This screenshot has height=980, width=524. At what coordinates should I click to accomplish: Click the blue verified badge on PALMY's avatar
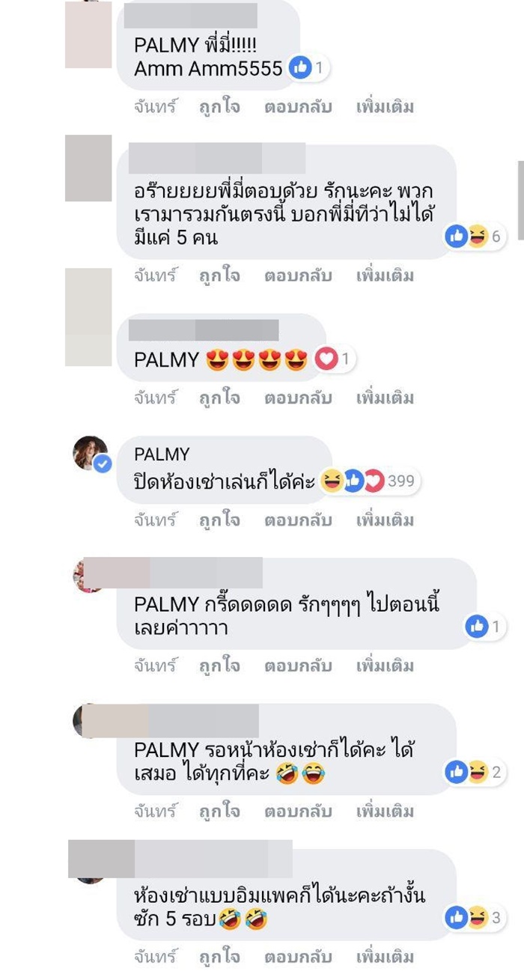(x=103, y=465)
